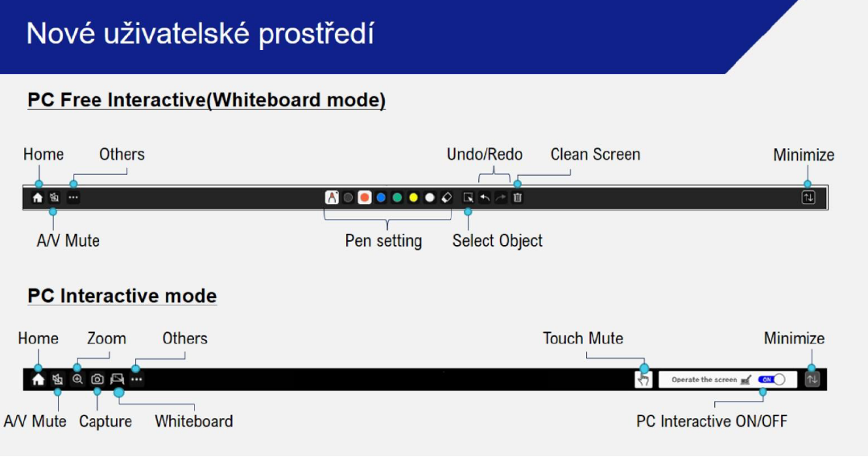Capture screen with camera icon
Viewport: 868px width, 457px height.
point(97,380)
